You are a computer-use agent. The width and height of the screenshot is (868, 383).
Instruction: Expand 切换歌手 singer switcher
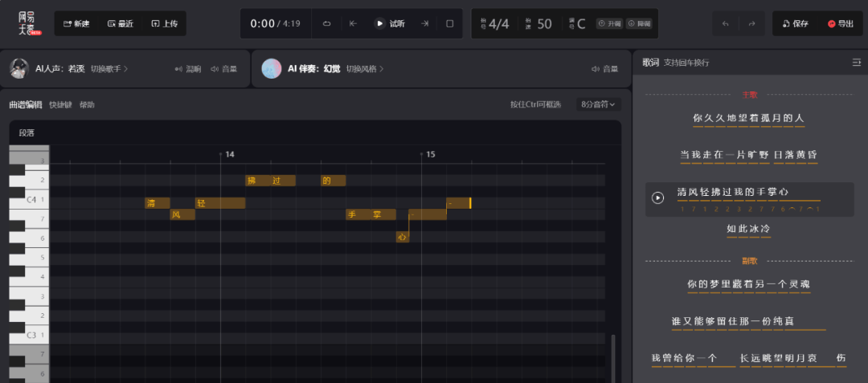point(109,69)
